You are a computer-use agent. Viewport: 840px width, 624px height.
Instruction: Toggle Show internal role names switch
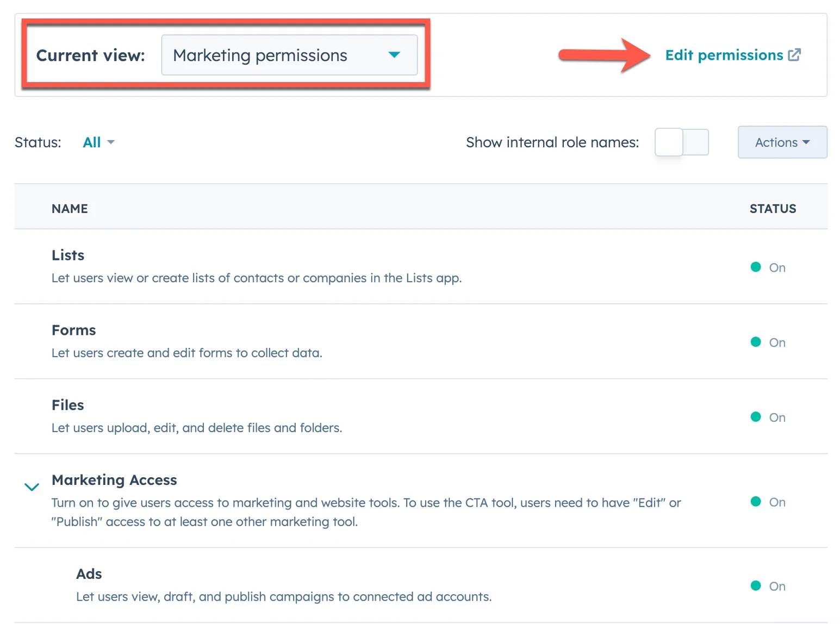(x=682, y=142)
